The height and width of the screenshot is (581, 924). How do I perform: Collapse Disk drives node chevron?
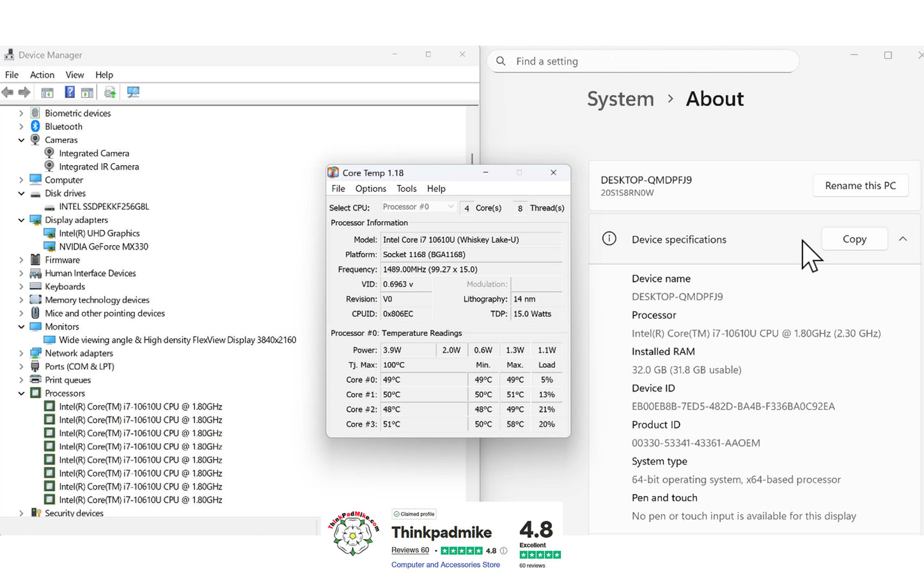[x=21, y=193]
